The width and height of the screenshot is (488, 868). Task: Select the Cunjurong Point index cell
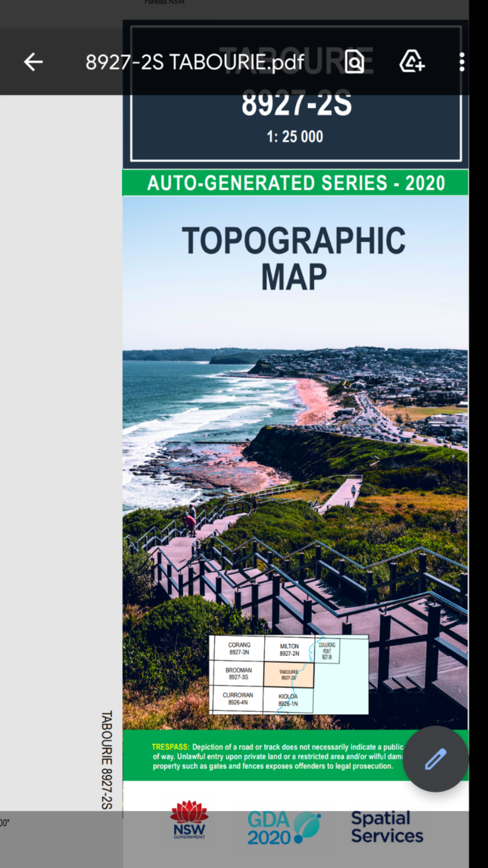(327, 651)
